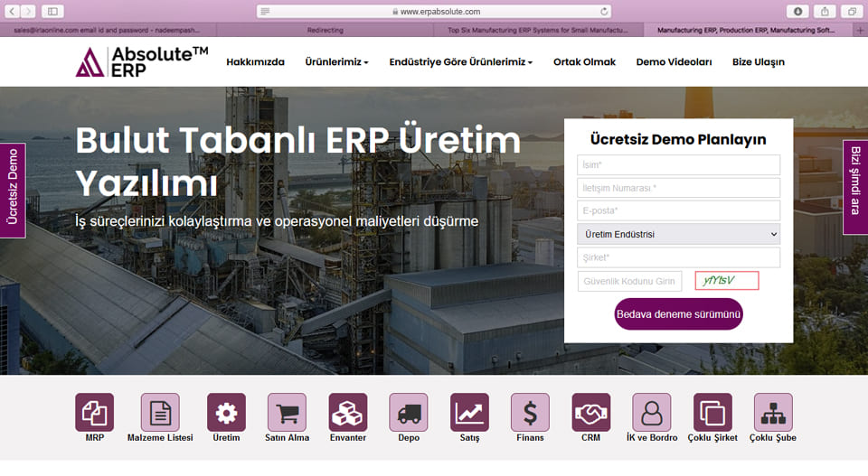The height and width of the screenshot is (476, 868).
Task: Open the MRP text label link
Action: click(95, 438)
